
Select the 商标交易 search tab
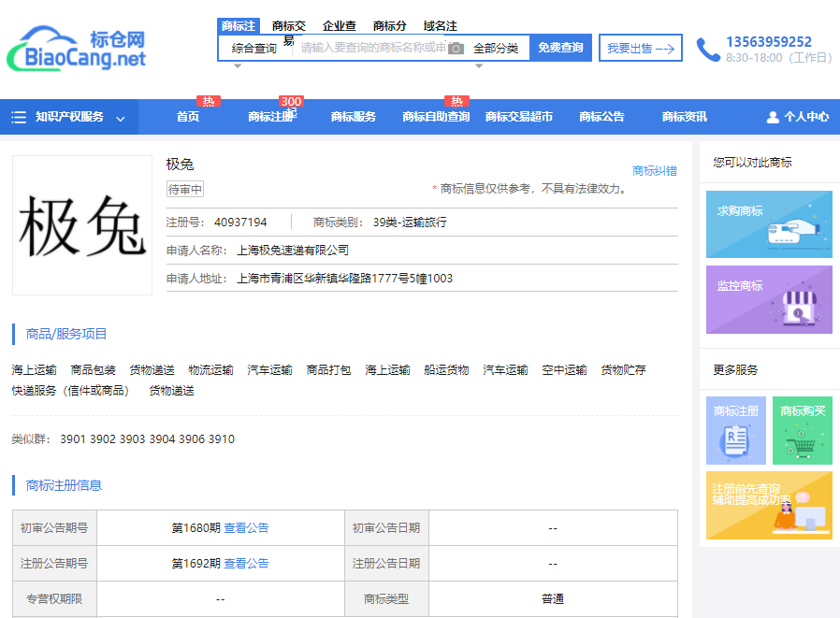(289, 25)
